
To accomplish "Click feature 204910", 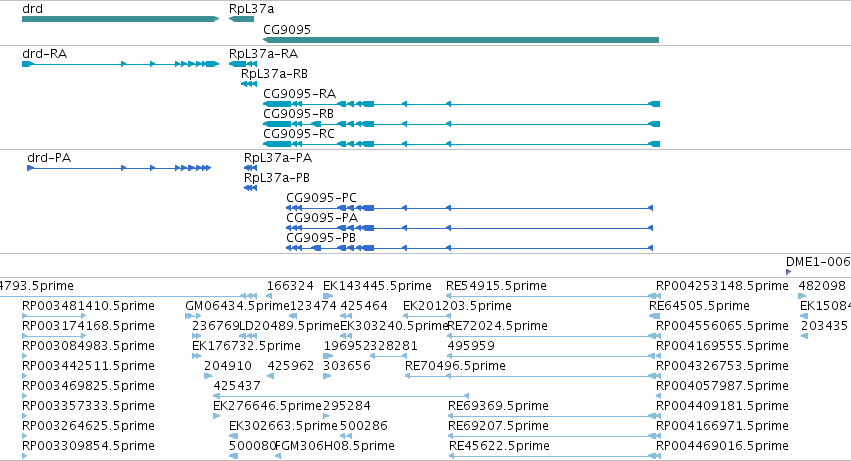I will [228, 366].
